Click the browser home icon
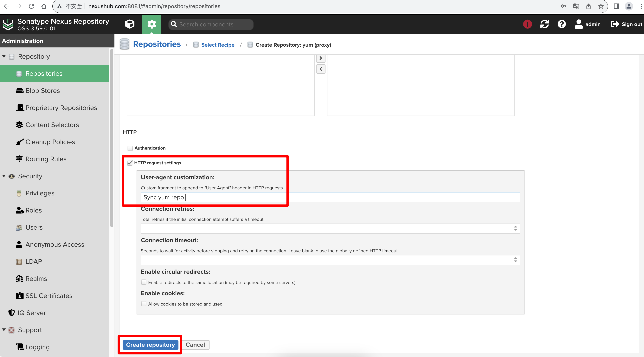The height and width of the screenshot is (357, 644). 44,6
